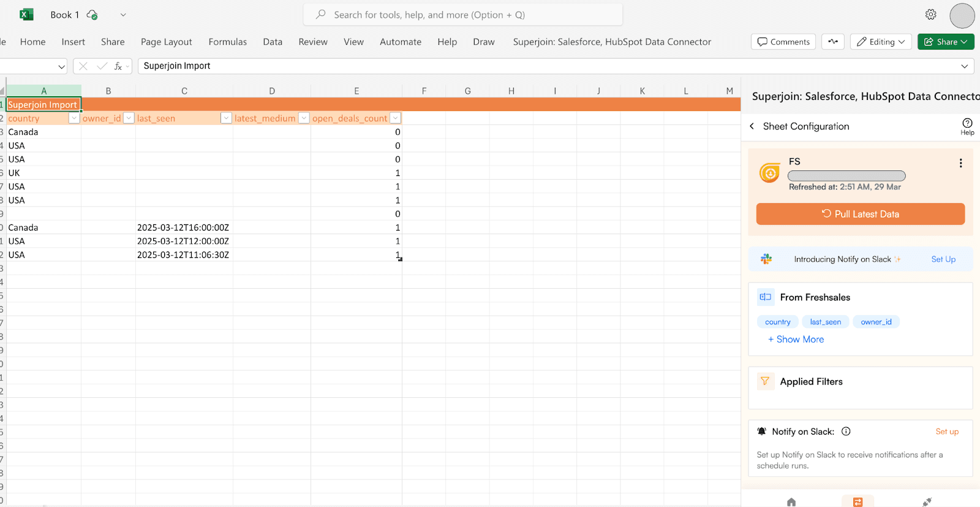This screenshot has height=507, width=980.
Task: Open the View ribbon tab
Action: [x=353, y=42]
